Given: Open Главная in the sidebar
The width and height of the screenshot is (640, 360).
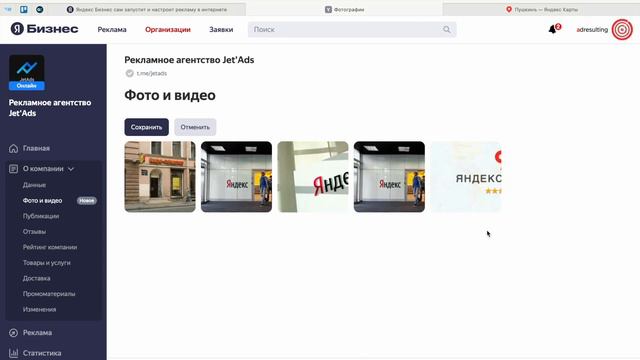Looking at the screenshot, I should click(36, 148).
